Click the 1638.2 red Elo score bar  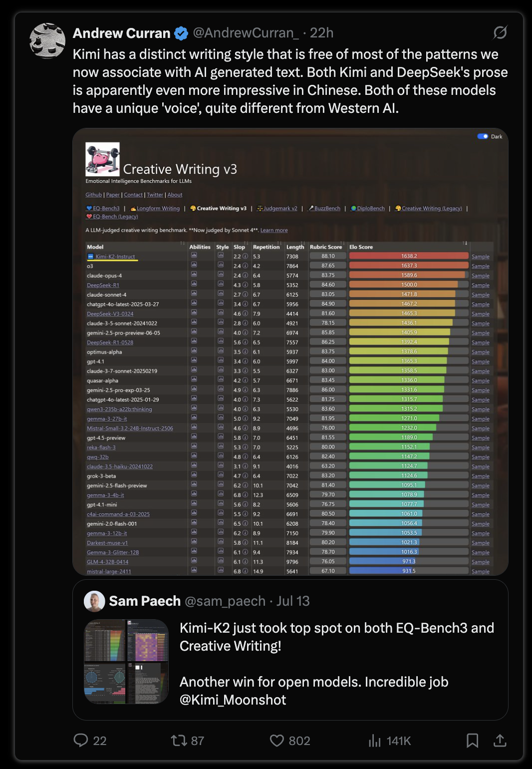(x=409, y=256)
